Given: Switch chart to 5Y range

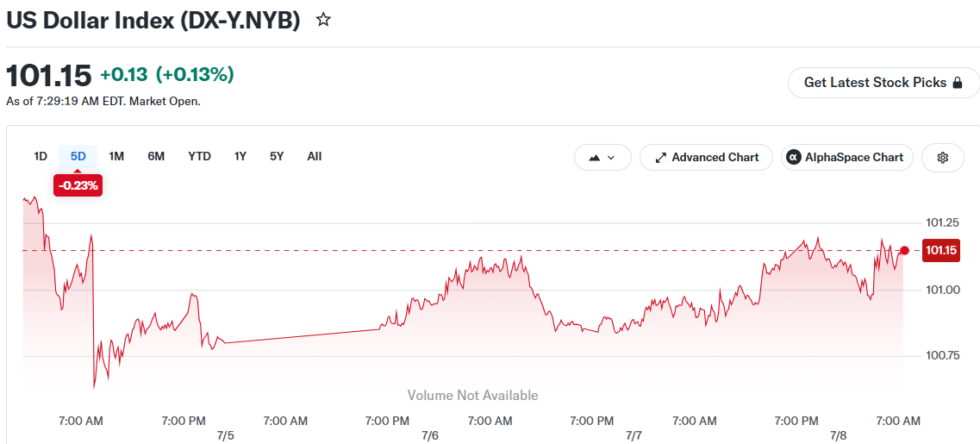Looking at the screenshot, I should (x=277, y=156).
